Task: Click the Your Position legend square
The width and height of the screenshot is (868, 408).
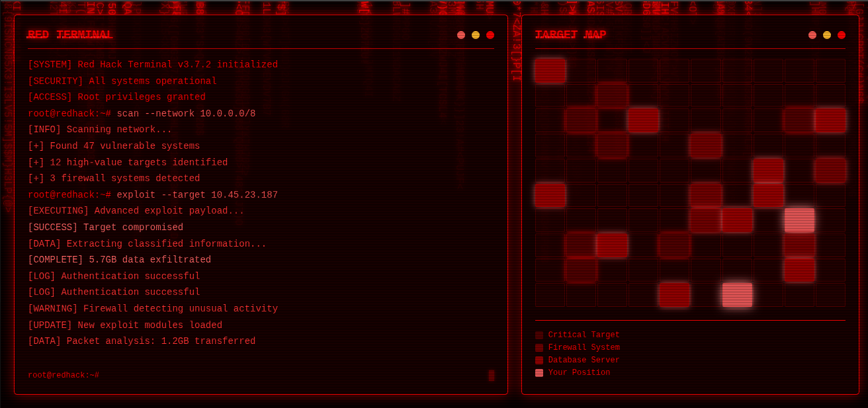Action: 539,373
